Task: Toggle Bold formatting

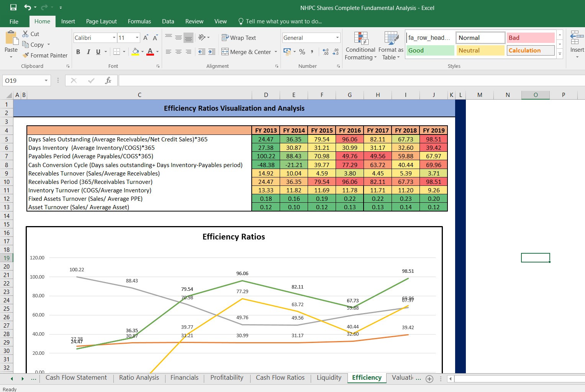Action: (78, 52)
